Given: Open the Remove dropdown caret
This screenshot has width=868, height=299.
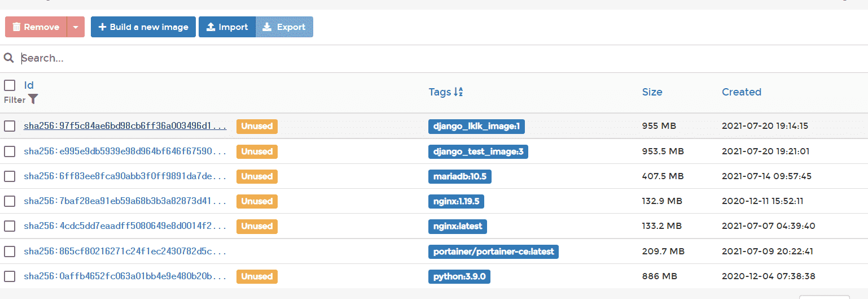Looking at the screenshot, I should click(x=76, y=27).
